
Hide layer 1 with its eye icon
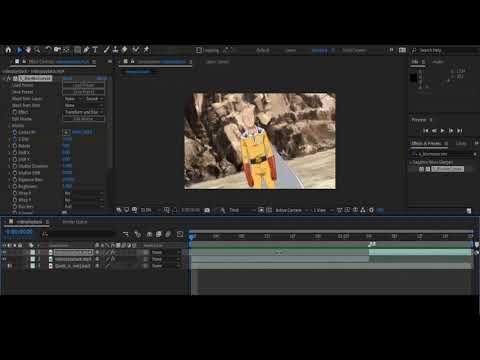pos(5,252)
